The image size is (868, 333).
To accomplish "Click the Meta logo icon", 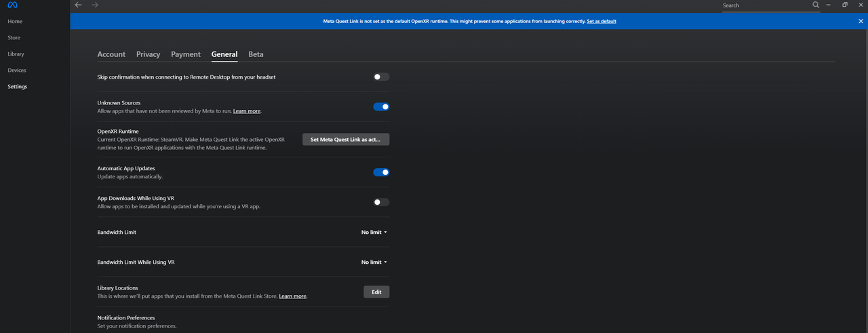I will (x=12, y=5).
